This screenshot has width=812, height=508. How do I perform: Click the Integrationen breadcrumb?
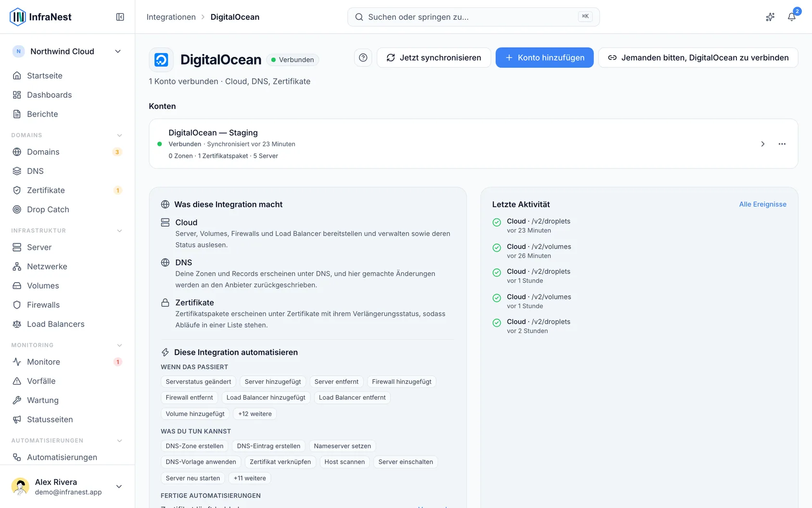click(x=171, y=17)
